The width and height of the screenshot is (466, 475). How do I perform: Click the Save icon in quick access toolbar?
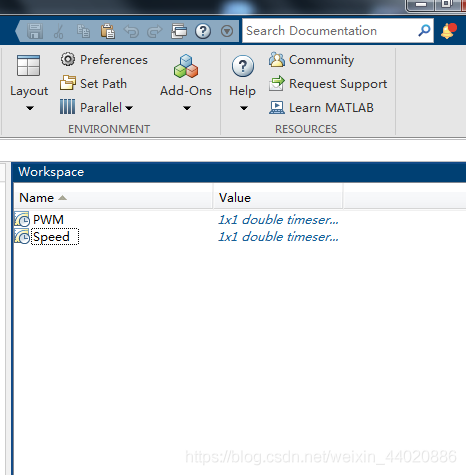[35, 31]
